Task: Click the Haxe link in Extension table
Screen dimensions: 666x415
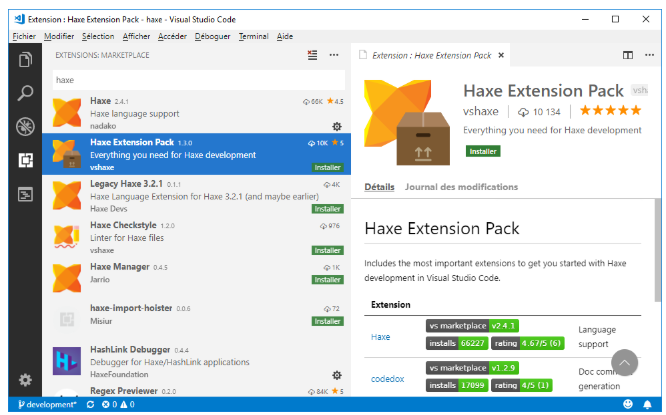Action: 380,337
